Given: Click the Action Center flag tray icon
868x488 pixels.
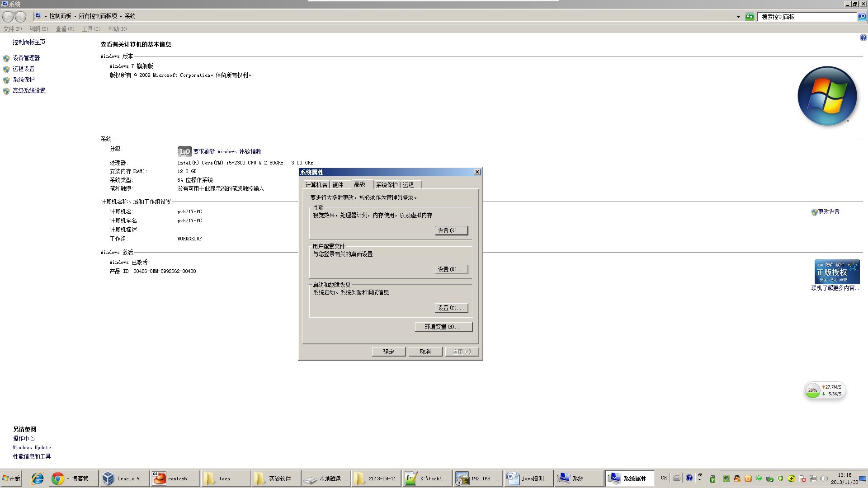Looking at the screenshot, I should tap(802, 479).
